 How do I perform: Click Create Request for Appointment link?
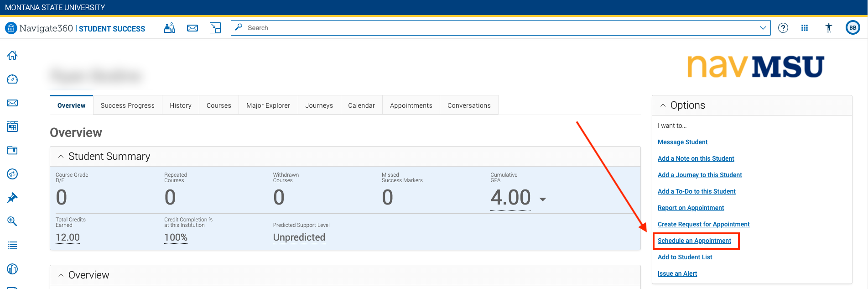point(703,224)
